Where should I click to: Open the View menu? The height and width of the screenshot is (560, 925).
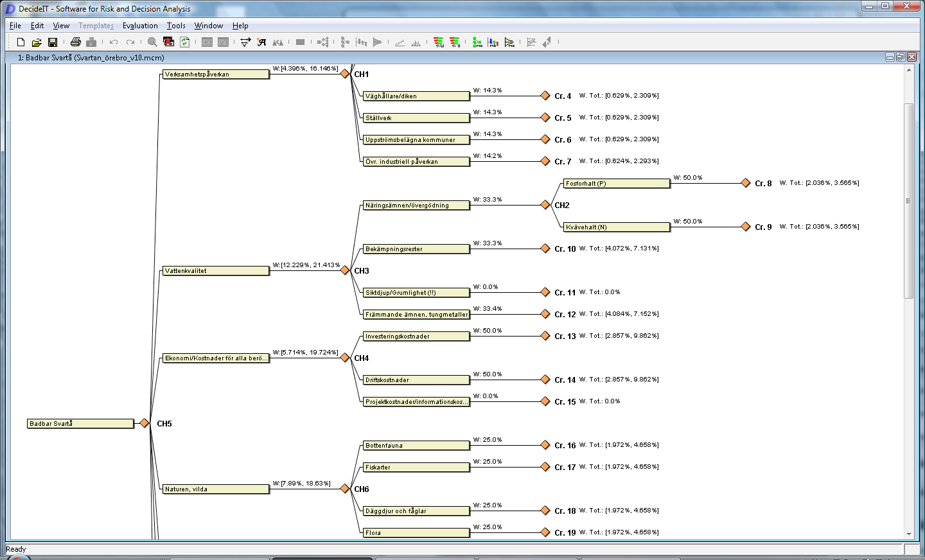[61, 26]
